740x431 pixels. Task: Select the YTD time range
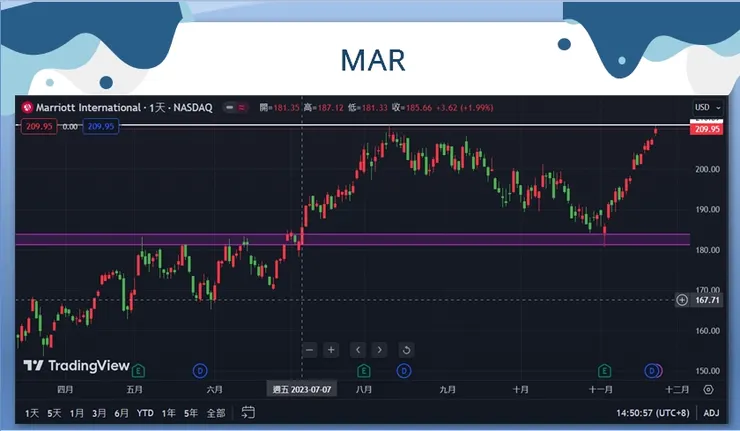145,413
